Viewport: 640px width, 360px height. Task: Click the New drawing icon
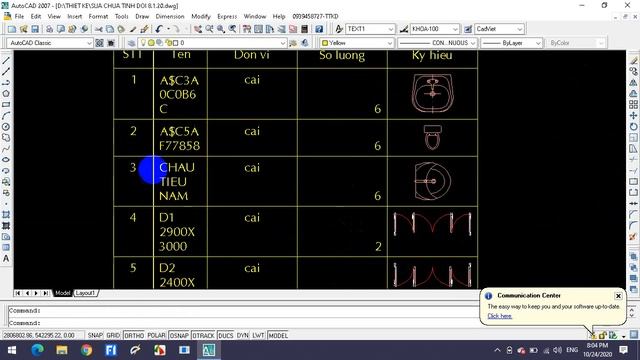click(x=12, y=29)
